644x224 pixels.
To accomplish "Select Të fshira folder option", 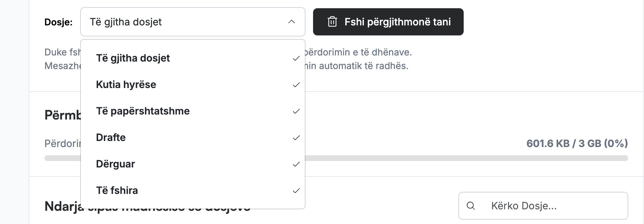I will click(x=193, y=190).
